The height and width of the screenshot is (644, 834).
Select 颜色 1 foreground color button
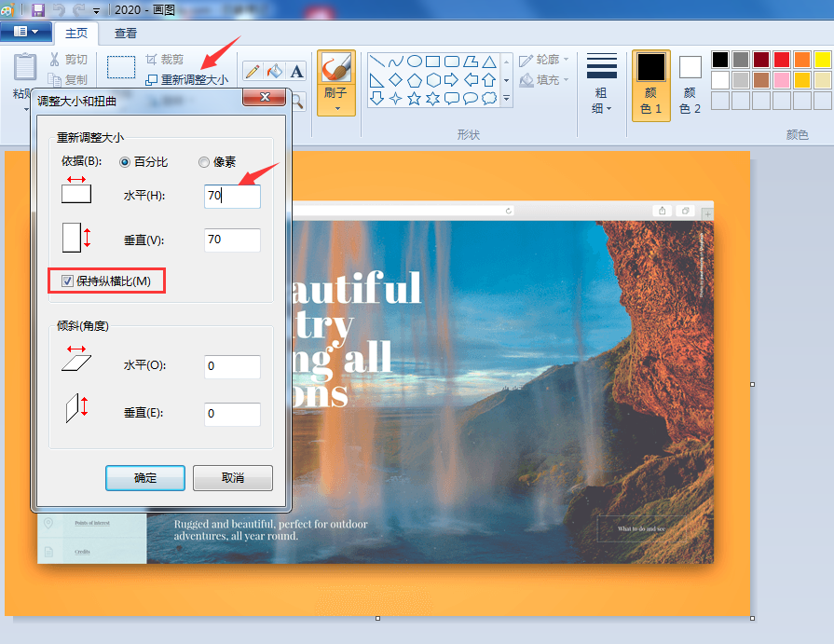[x=651, y=85]
